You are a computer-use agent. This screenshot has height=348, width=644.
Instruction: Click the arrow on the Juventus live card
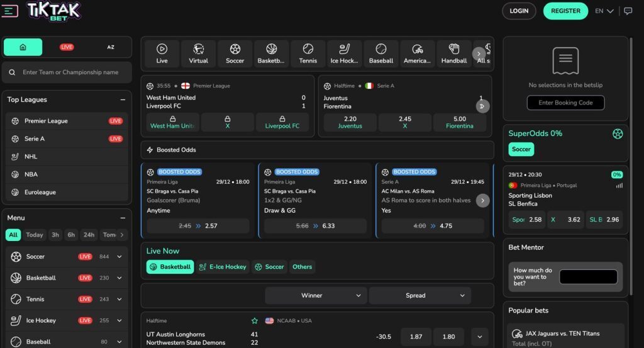coord(482,106)
